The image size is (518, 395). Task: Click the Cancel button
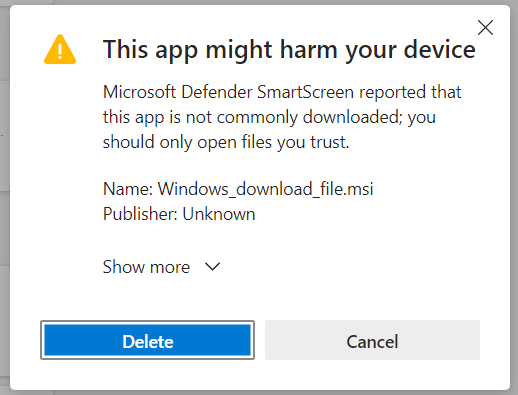pos(372,340)
